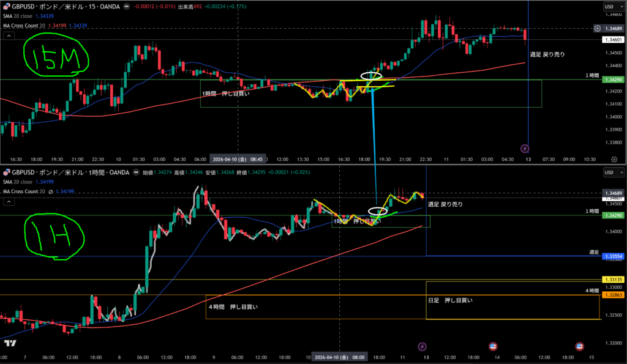This screenshot has height=364, width=627.
Task: Open the USD currency dropdown on upper chart
Action: [610, 7]
